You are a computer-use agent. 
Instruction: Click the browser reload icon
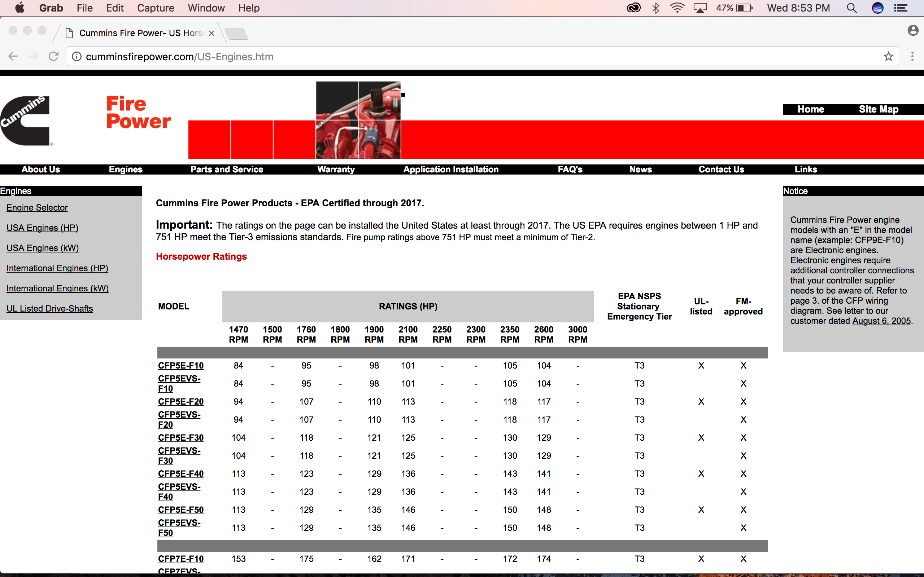53,57
